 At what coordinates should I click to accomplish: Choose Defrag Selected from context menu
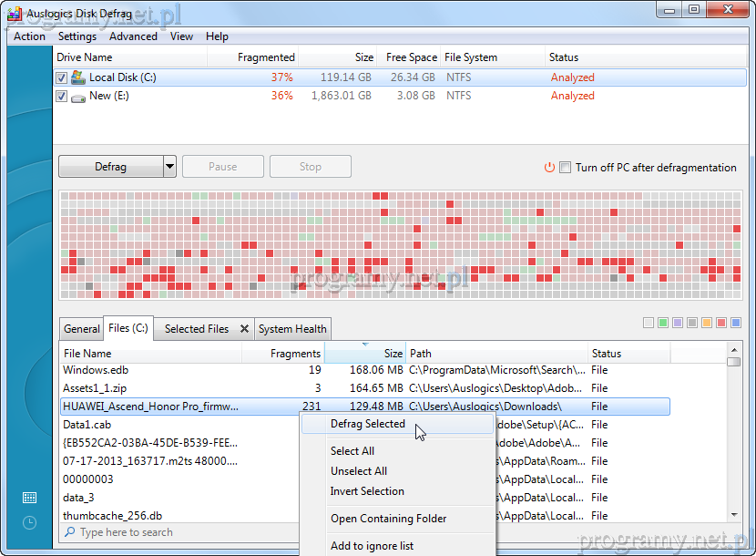coord(367,424)
